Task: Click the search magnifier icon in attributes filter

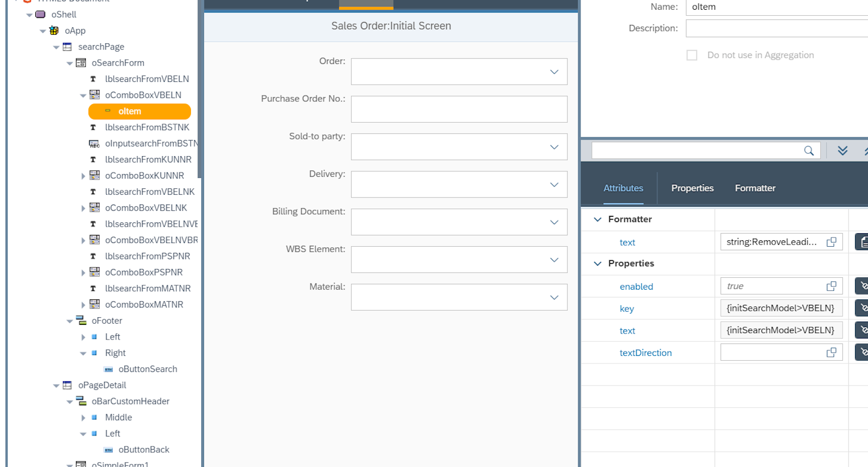Action: [x=809, y=151]
